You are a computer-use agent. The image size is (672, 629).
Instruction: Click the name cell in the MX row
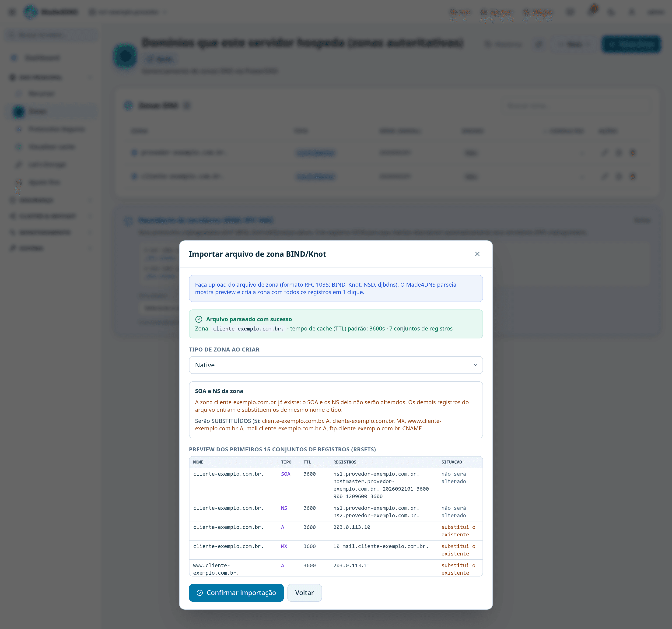(x=228, y=546)
